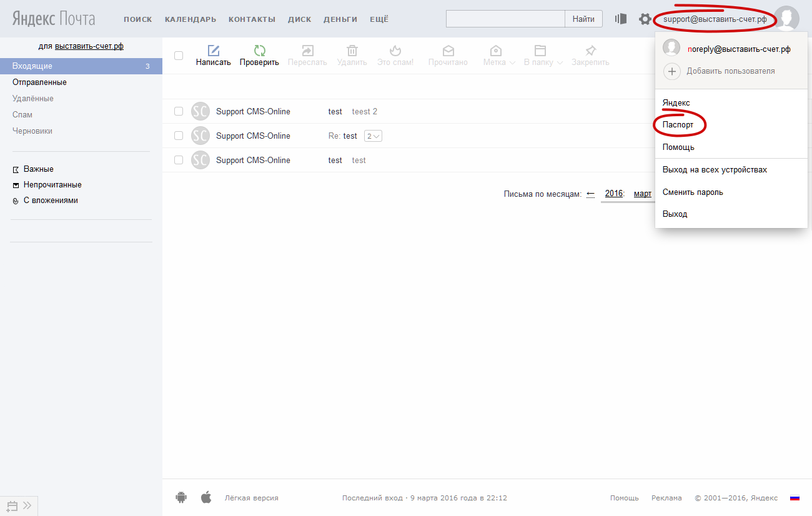Viewport: 812px width, 516px height.
Task: Click the Это спам! flame icon
Action: (x=395, y=51)
